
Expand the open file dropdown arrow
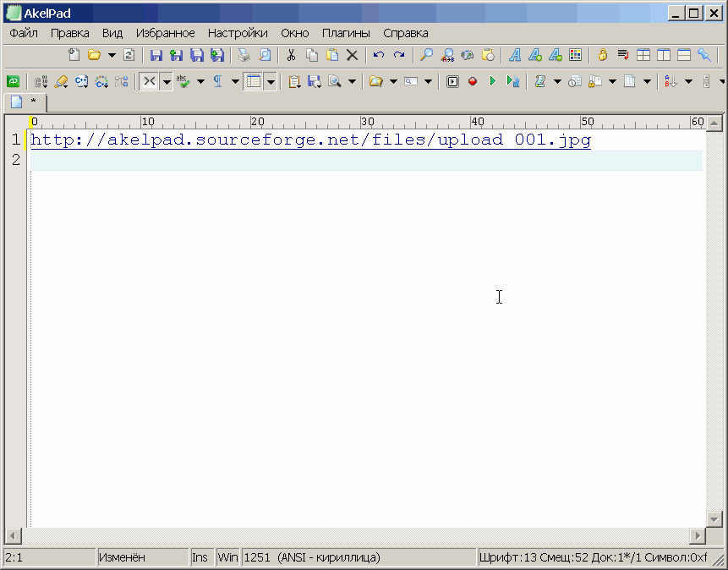click(x=112, y=55)
